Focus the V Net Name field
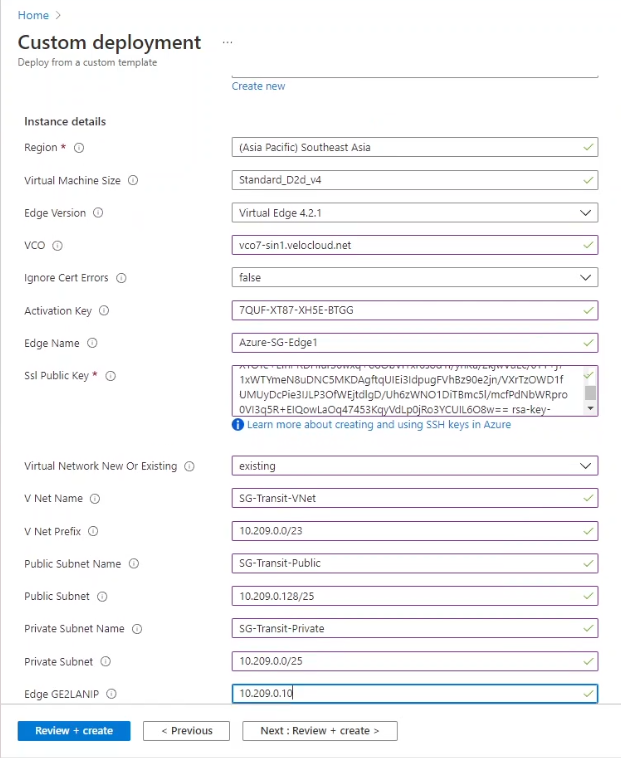This screenshot has height=758, width=621. tap(415, 498)
